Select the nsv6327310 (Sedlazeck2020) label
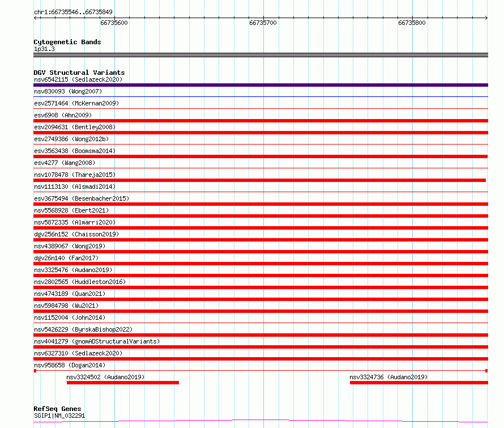 78,353
